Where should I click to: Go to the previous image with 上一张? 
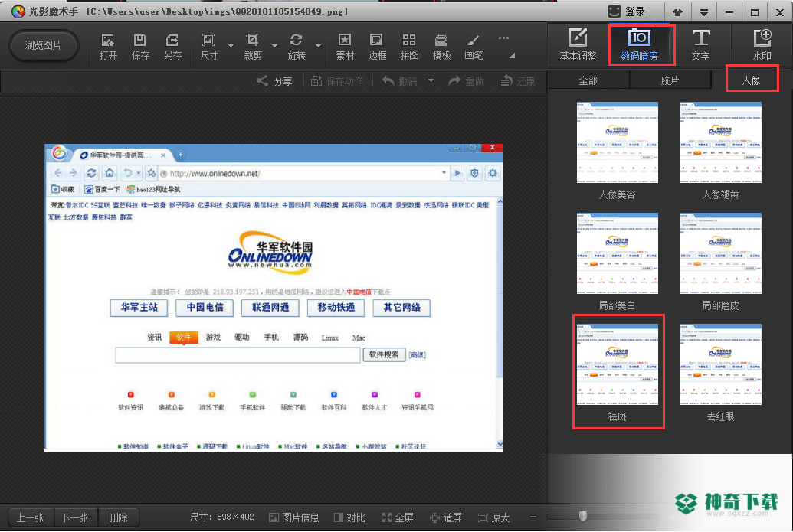31,517
